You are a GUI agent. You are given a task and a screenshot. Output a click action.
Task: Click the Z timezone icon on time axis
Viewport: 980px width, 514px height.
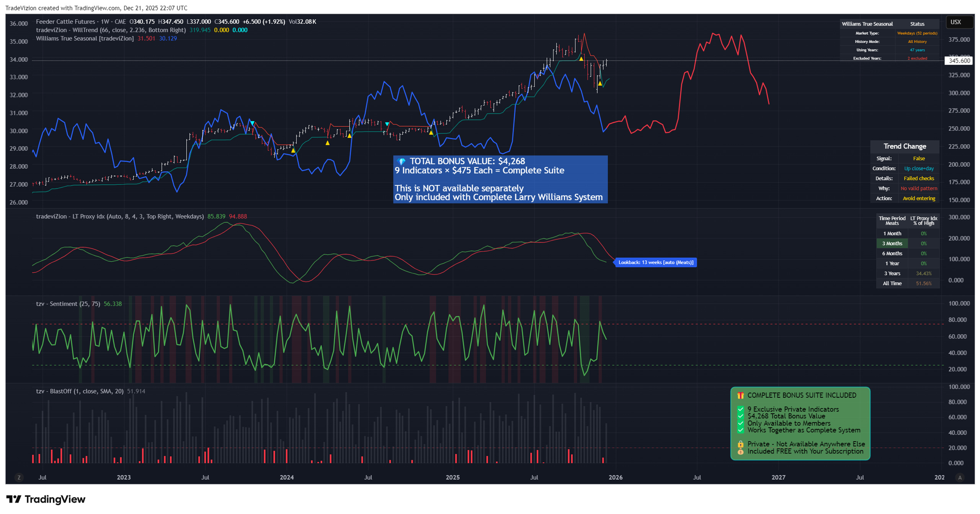pyautogui.click(x=19, y=477)
